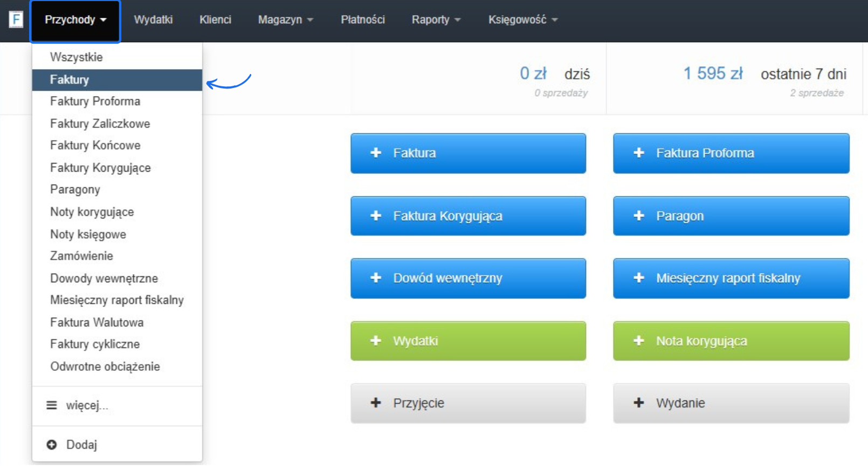Click the F logo icon
Viewport: 868px width, 470px height.
(16, 19)
